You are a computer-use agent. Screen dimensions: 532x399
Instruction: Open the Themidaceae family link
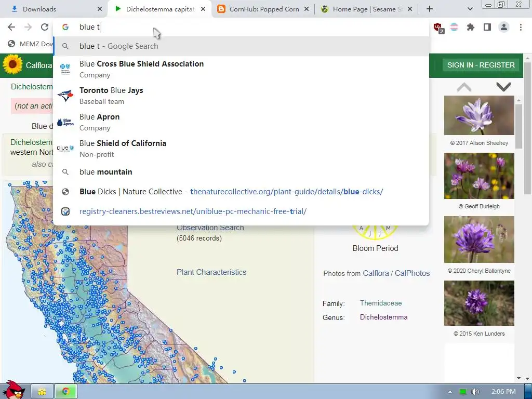click(381, 303)
